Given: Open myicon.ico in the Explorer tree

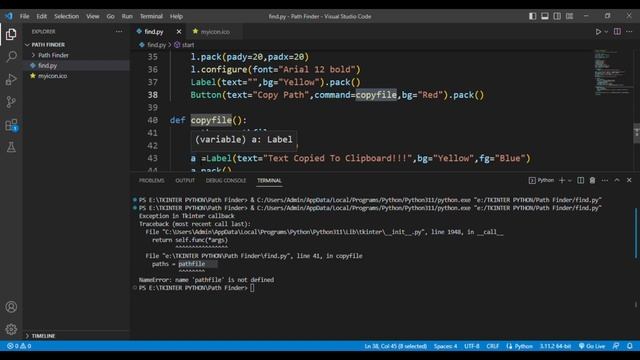Looking at the screenshot, I should click(x=52, y=76).
